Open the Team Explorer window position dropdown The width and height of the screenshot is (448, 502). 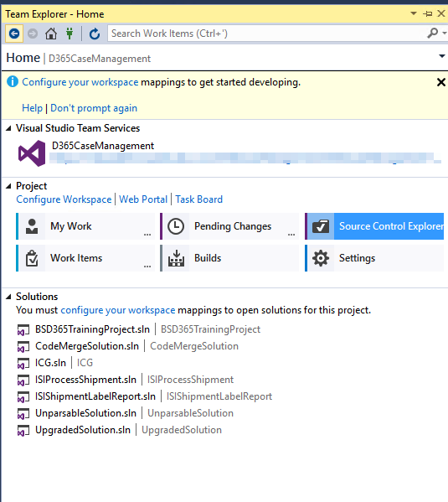pos(414,13)
